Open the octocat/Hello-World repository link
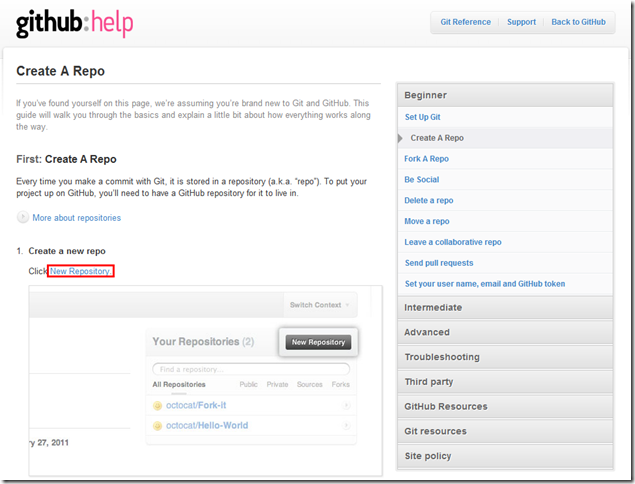 click(x=207, y=426)
